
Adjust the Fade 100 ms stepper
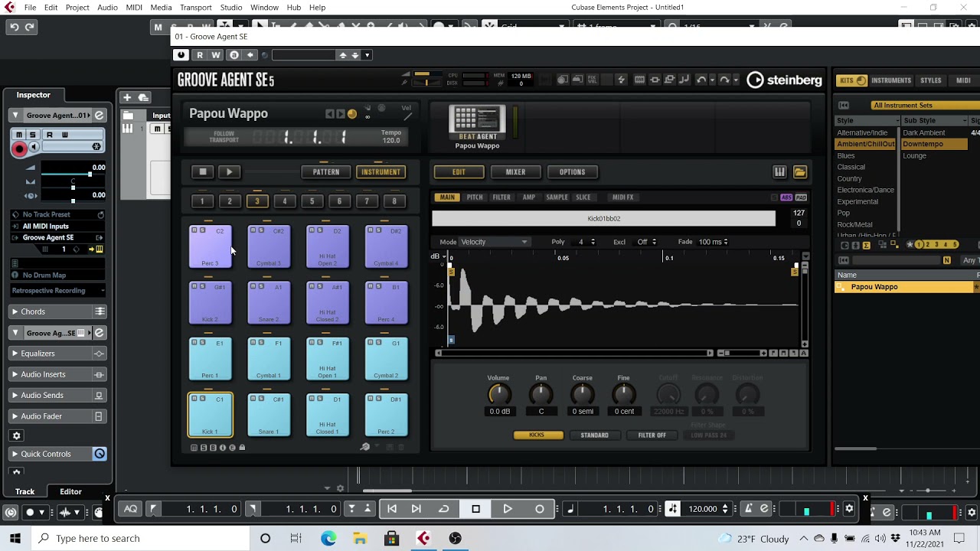pyautogui.click(x=725, y=242)
